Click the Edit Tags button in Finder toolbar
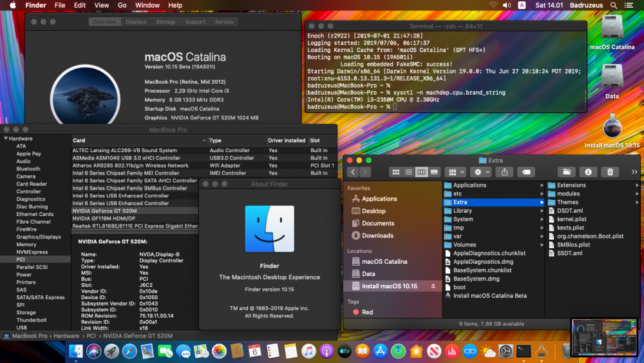Image resolution: width=644 pixels, height=363 pixels. pyautogui.click(x=526, y=172)
